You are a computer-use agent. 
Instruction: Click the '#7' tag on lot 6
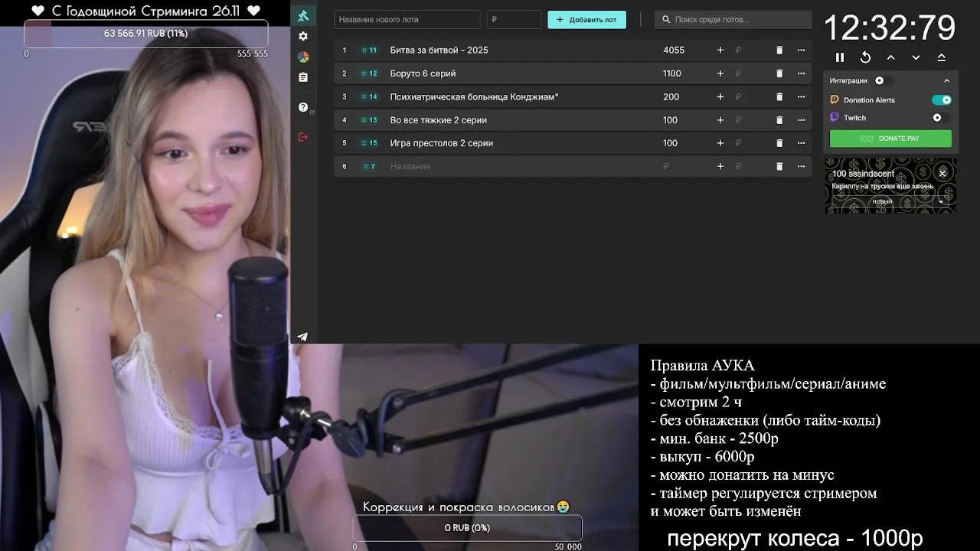(369, 166)
